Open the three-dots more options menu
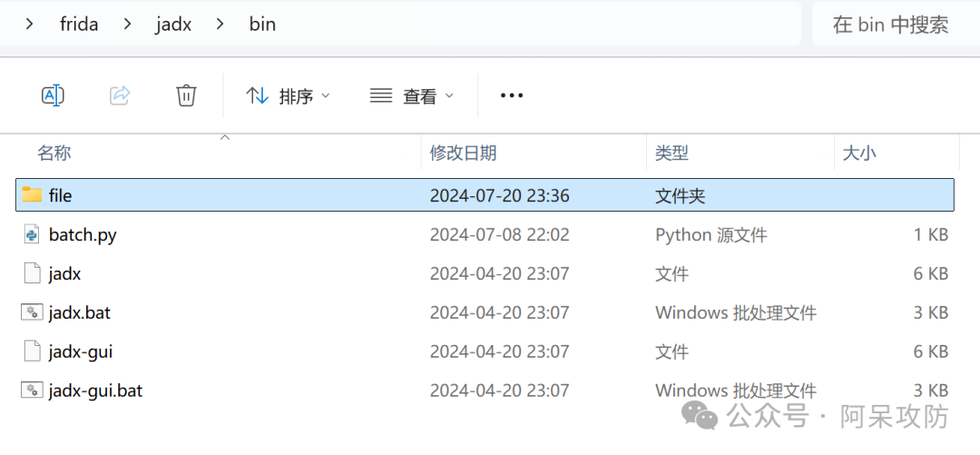Image resolution: width=980 pixels, height=455 pixels. tap(512, 95)
